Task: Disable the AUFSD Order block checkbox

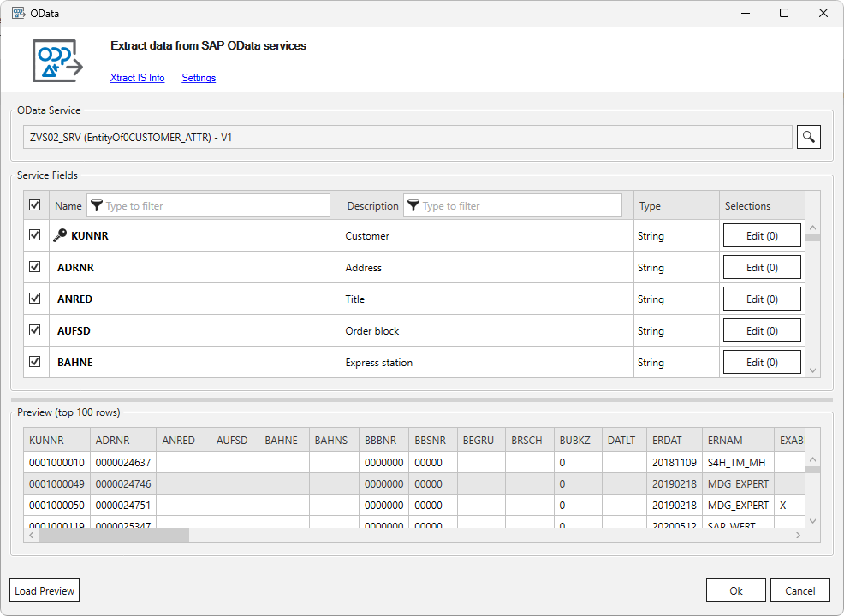Action: (x=35, y=330)
